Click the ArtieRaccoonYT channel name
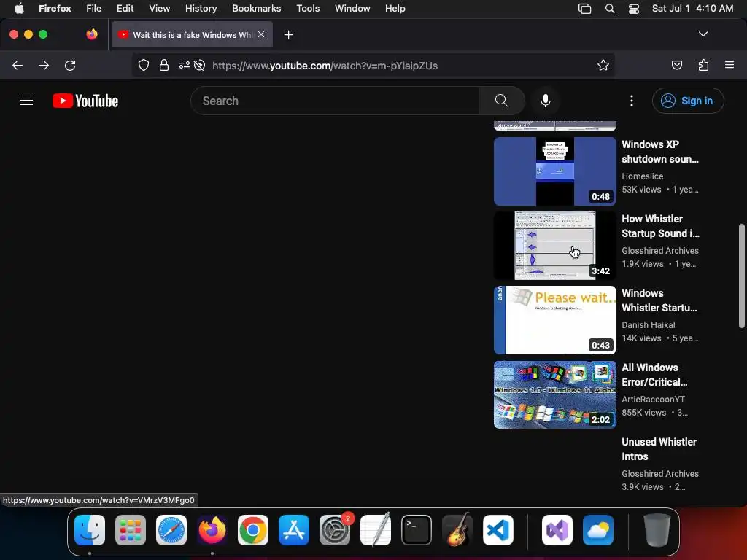 [653, 399]
